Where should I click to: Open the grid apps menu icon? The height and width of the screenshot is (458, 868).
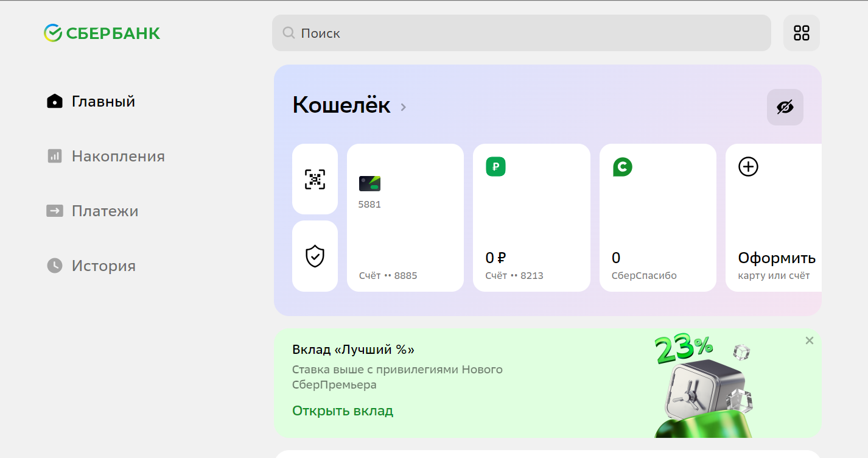click(x=802, y=33)
